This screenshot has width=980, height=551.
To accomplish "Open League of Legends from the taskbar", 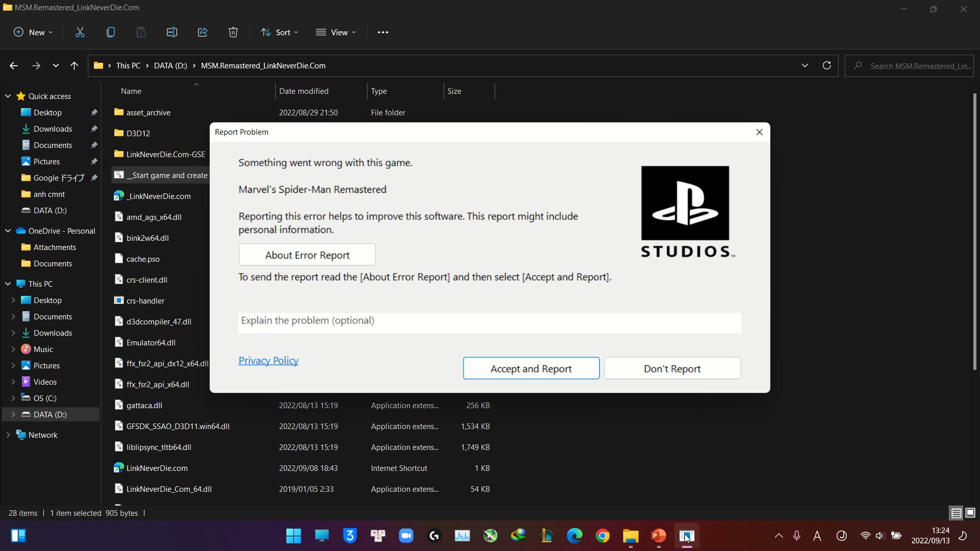I will coord(547,536).
